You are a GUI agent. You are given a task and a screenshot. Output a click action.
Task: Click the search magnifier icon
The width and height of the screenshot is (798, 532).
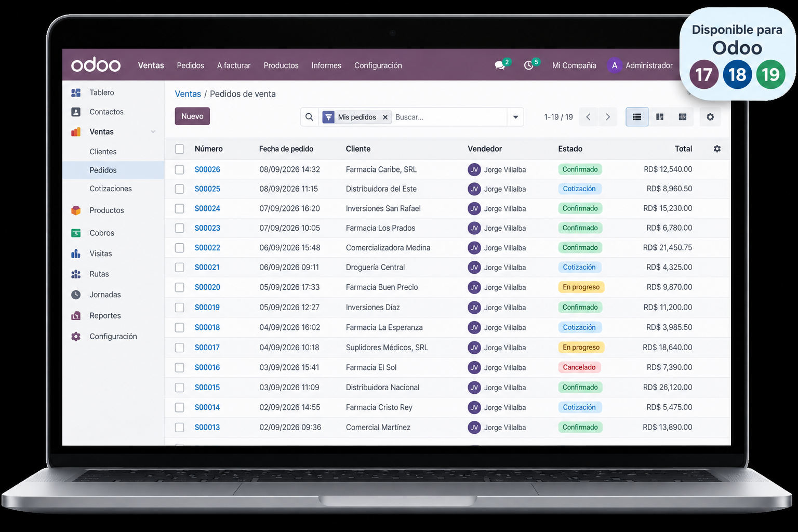(309, 117)
